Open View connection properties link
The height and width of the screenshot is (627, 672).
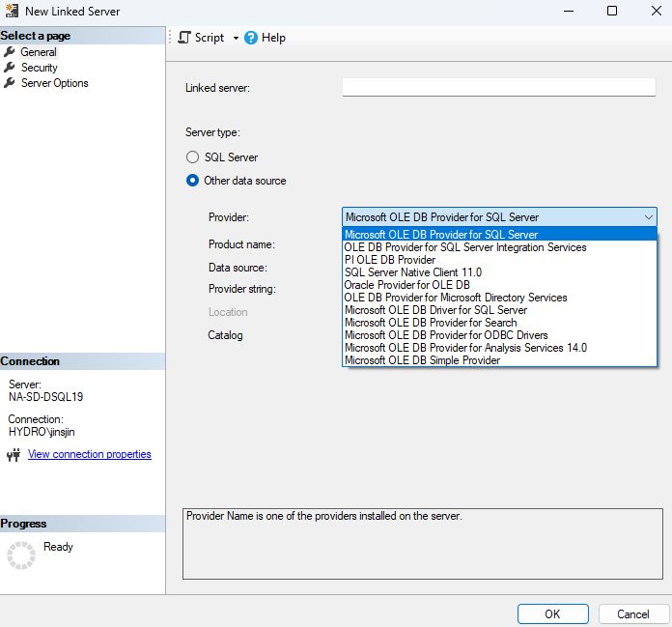click(x=90, y=454)
